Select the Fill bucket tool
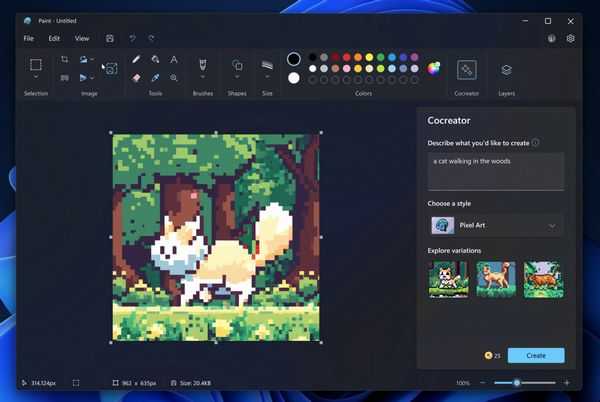Viewport: 600px width, 402px height. pos(155,60)
